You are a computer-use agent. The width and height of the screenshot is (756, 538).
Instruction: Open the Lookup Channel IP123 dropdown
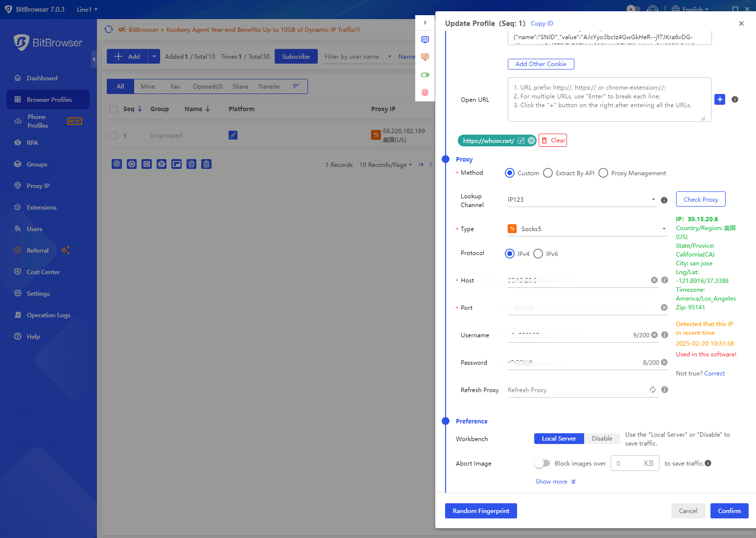pyautogui.click(x=582, y=200)
